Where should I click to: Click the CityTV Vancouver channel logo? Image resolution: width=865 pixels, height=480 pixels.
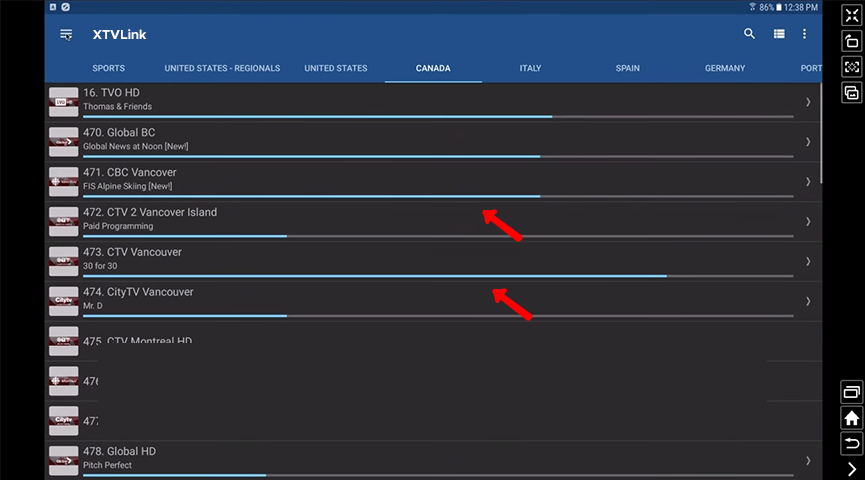coord(63,301)
